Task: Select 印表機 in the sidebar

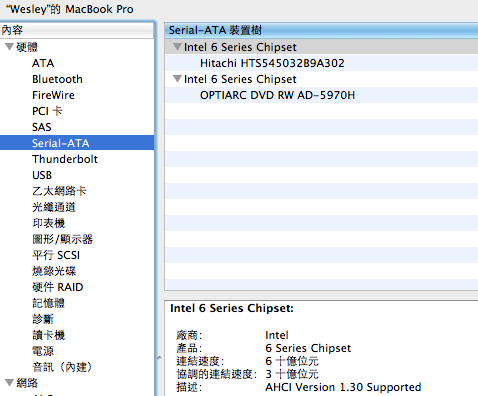Action: pos(49,223)
